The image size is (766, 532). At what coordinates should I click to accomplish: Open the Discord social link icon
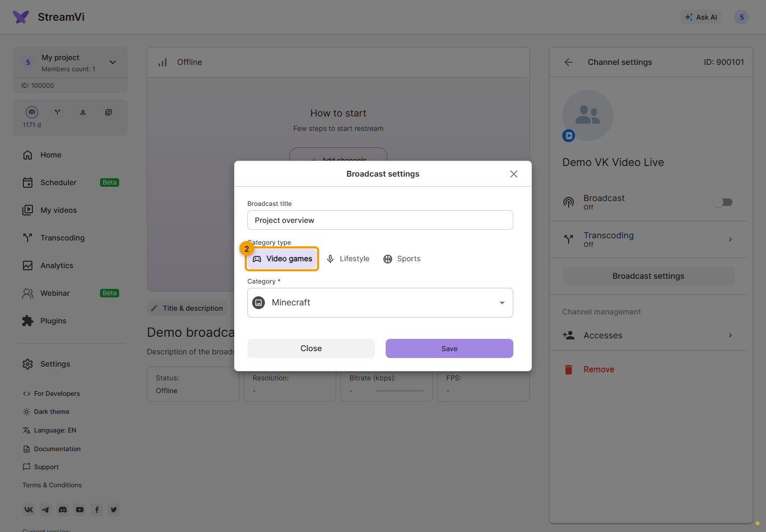(63, 510)
